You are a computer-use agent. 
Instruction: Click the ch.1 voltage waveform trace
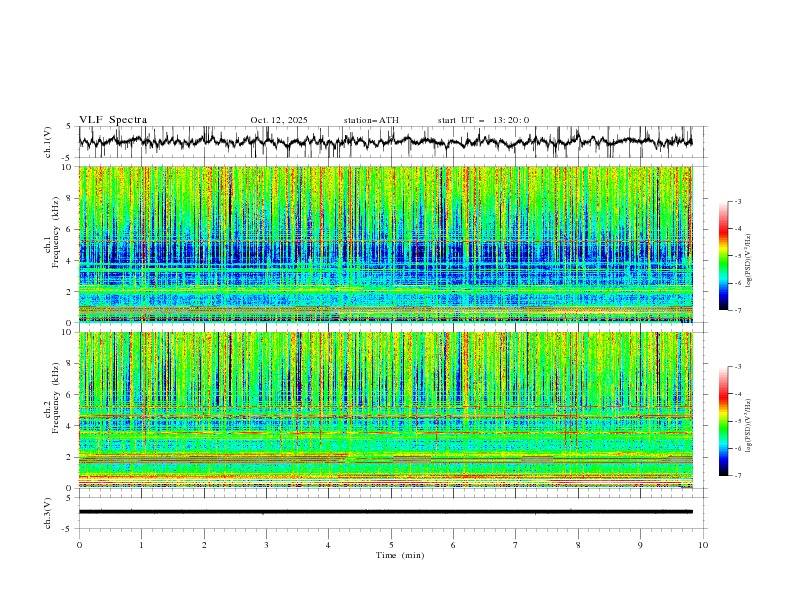[x=385, y=142]
